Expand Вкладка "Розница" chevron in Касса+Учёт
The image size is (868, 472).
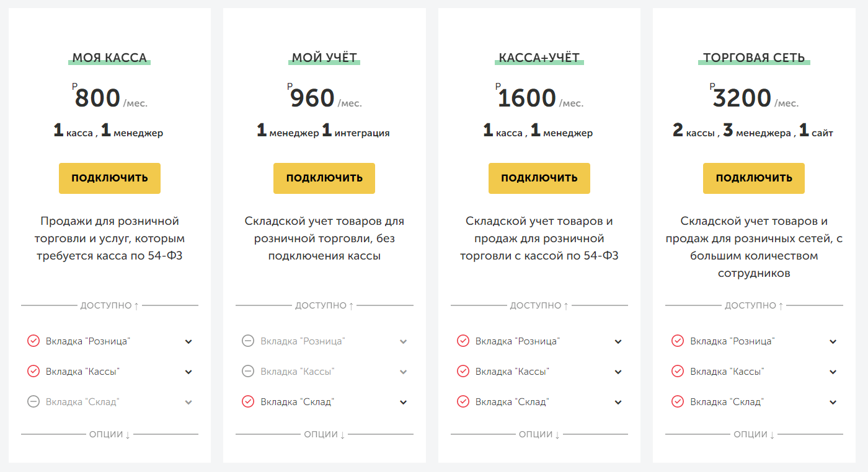click(x=618, y=341)
